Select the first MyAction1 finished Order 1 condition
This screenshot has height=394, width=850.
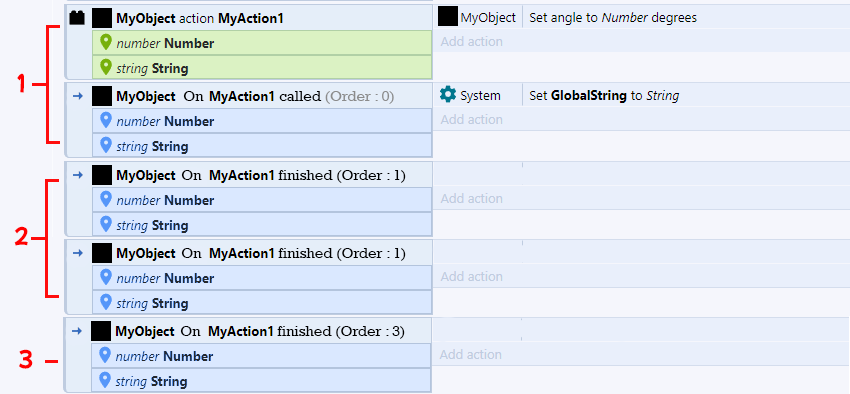pyautogui.click(x=262, y=175)
